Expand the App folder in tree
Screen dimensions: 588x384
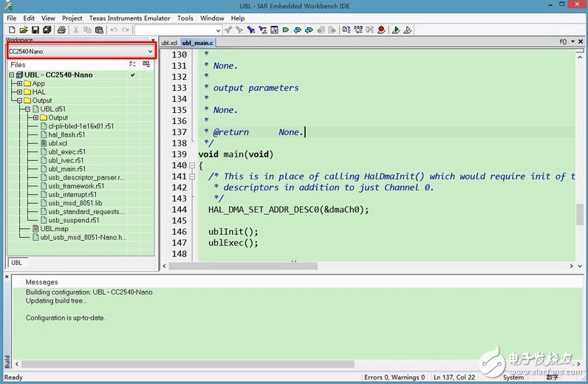(x=19, y=83)
